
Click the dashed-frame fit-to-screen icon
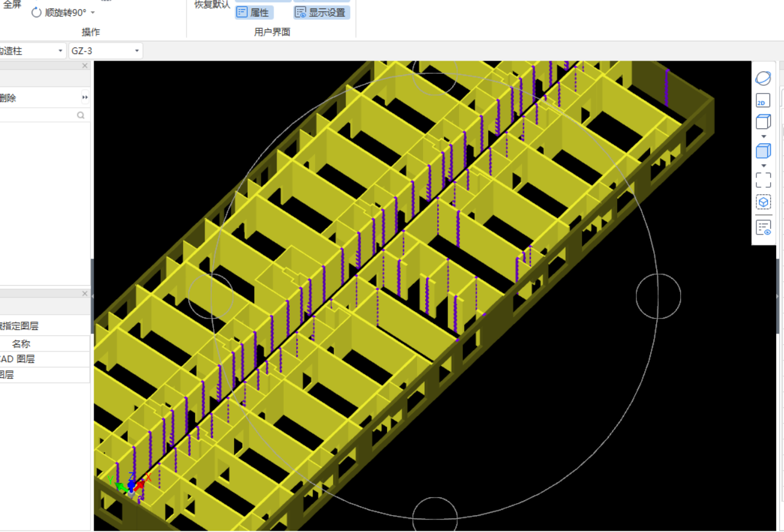(x=763, y=180)
